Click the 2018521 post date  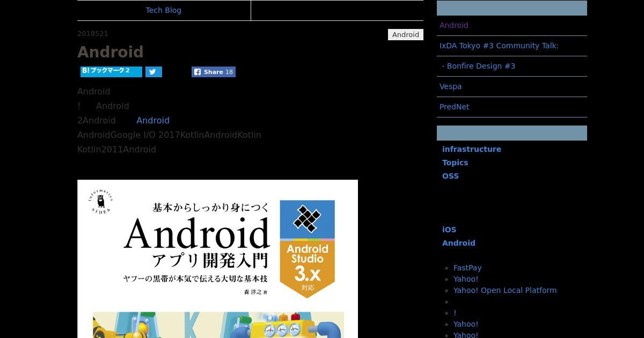[93, 34]
